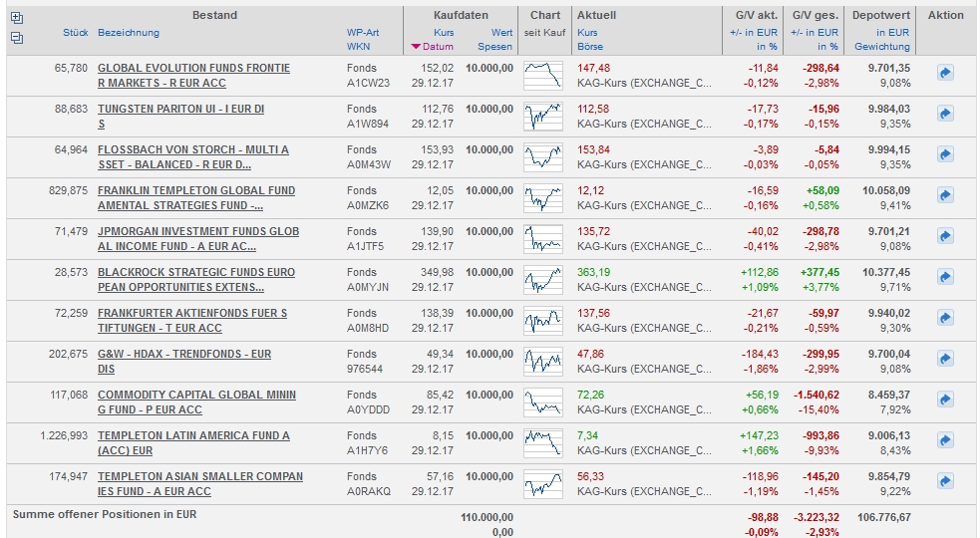Image resolution: width=980 pixels, height=538 pixels.
Task: Open BlackRock Strategic Funds European link
Action: [196, 279]
